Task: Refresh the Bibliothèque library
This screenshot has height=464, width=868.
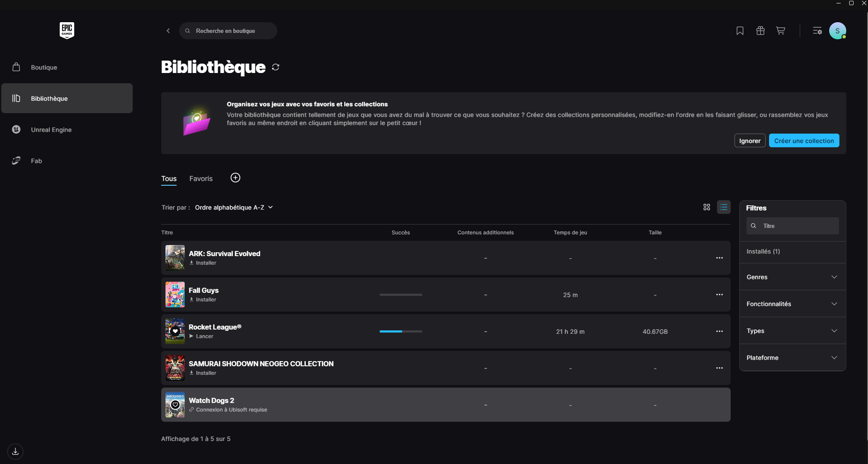Action: [x=276, y=67]
